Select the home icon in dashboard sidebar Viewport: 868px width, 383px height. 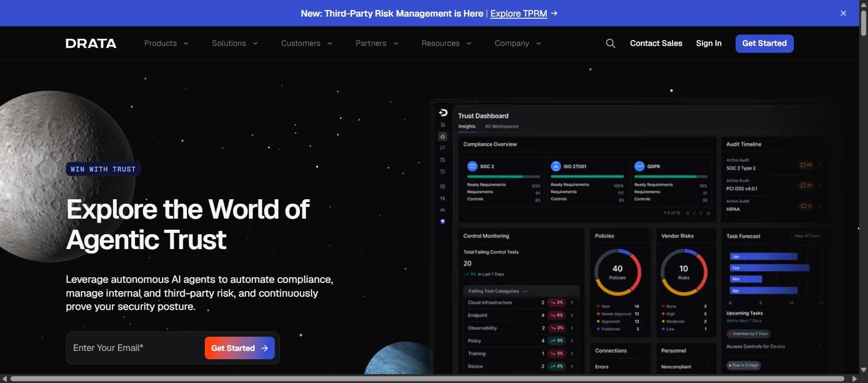(443, 136)
